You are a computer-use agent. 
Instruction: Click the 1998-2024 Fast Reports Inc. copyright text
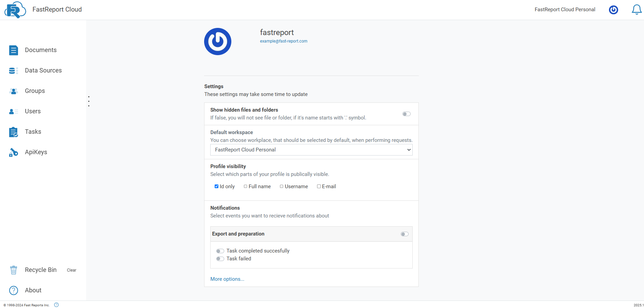click(27, 305)
